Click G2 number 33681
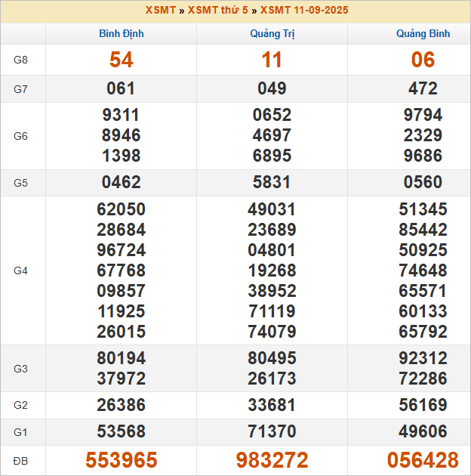The height and width of the screenshot is (476, 471). (x=272, y=405)
